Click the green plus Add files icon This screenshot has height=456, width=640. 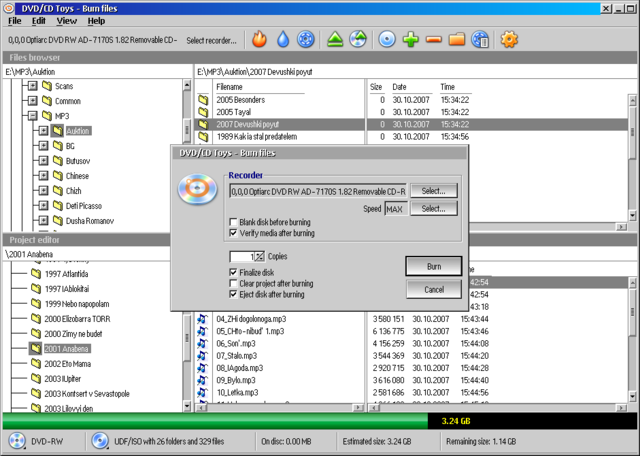tap(410, 40)
